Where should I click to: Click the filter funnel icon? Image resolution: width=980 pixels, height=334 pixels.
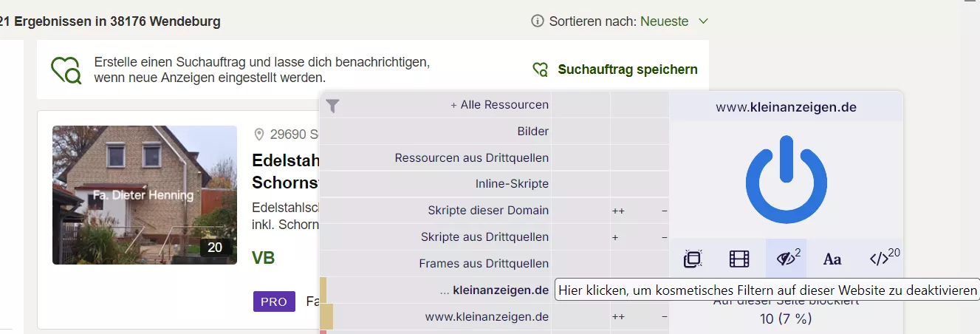coord(333,106)
